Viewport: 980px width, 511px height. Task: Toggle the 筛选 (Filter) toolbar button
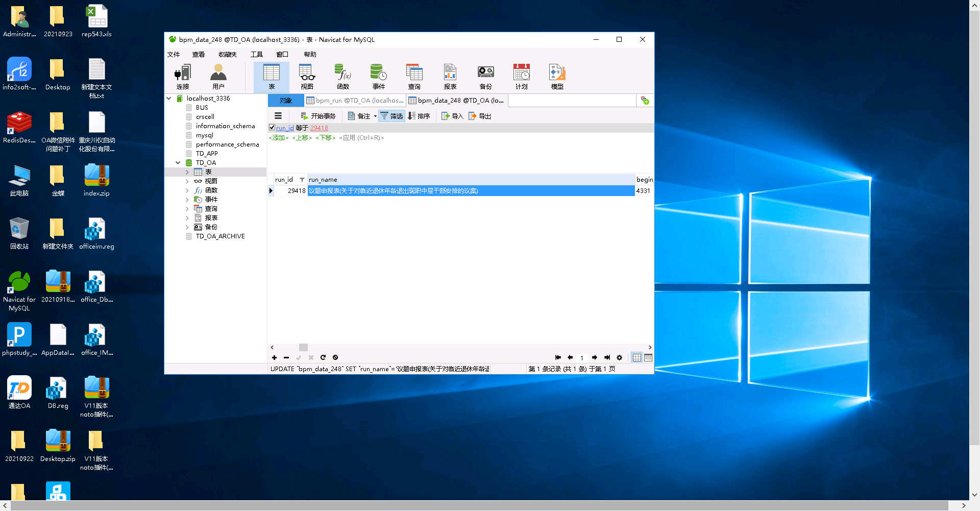coord(391,116)
